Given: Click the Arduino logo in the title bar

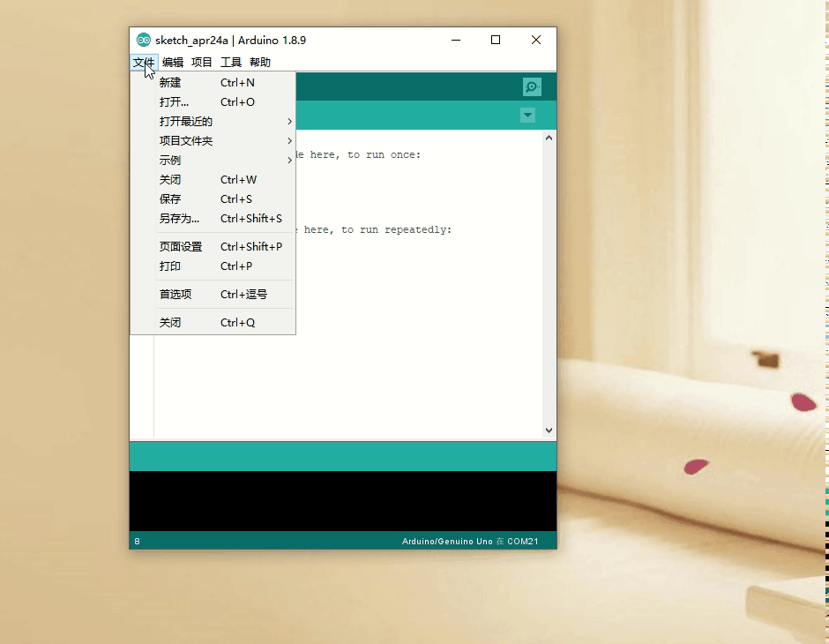Looking at the screenshot, I should click(143, 41).
